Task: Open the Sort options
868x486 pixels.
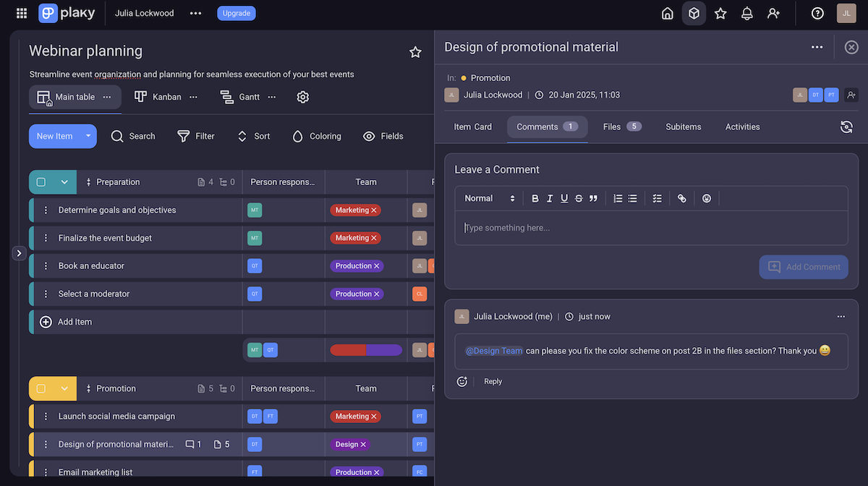Action: (252, 136)
